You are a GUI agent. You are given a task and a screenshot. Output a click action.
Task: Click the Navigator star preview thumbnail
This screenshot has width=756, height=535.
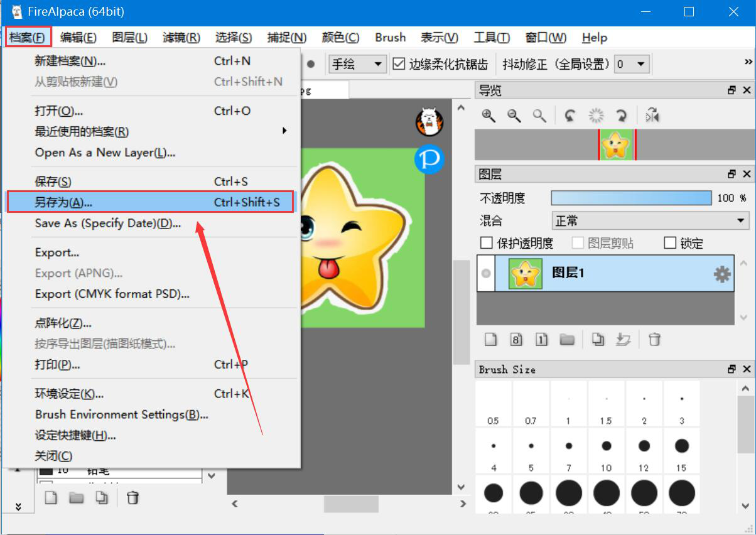point(616,144)
